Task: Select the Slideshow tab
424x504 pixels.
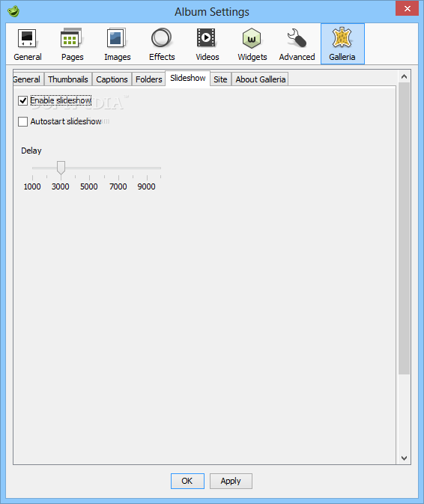Action: pyautogui.click(x=188, y=78)
